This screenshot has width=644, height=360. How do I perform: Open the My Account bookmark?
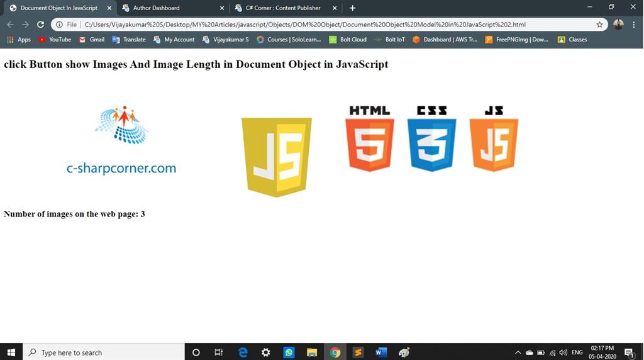(174, 40)
